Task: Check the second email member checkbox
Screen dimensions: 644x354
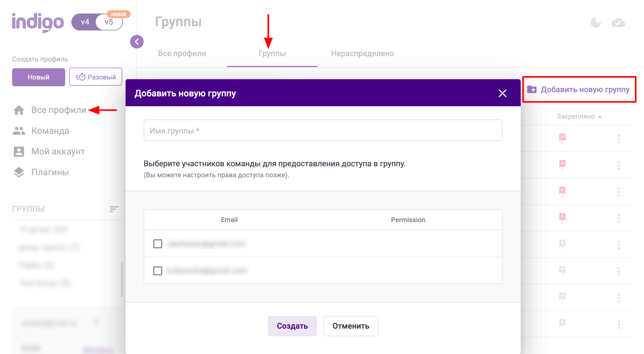Action: click(158, 271)
